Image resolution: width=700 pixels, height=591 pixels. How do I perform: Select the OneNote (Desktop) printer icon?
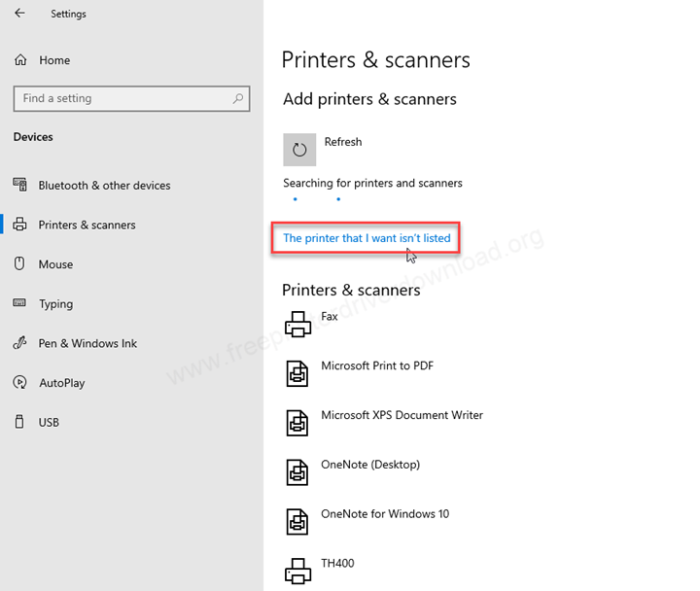coord(297,472)
